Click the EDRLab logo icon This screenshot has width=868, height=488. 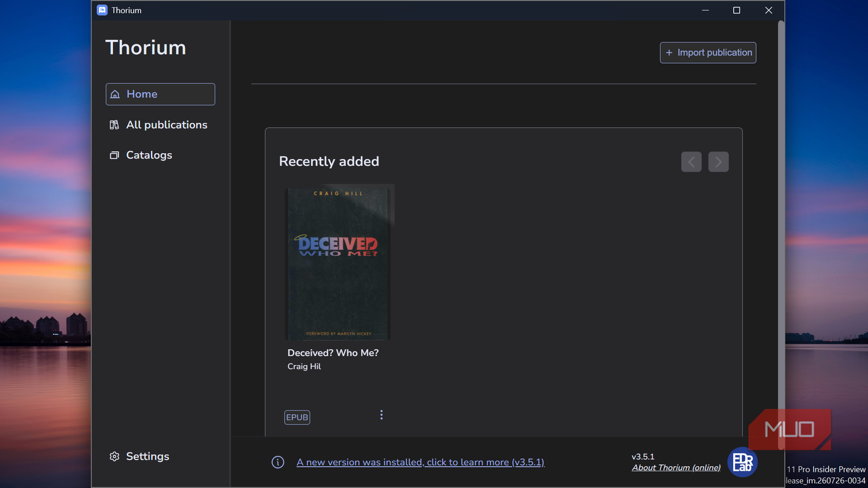742,462
